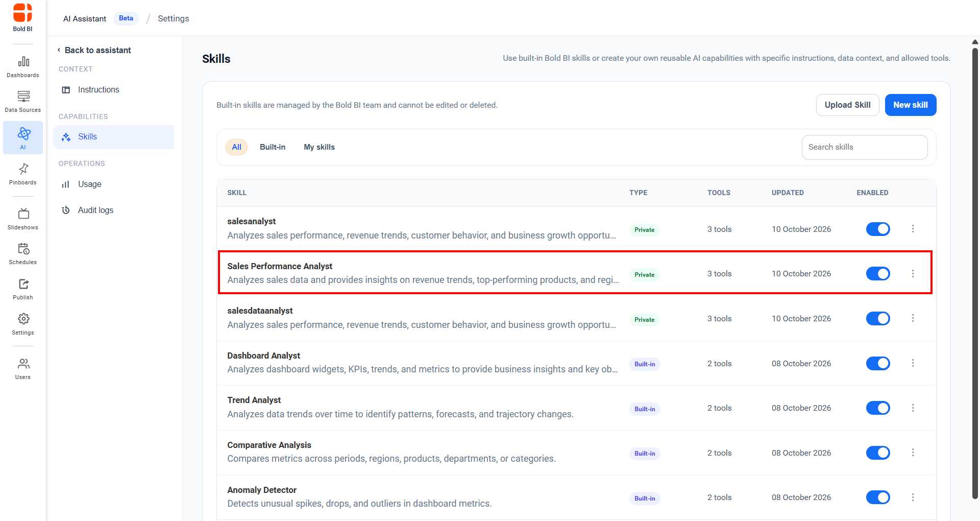
Task: Click AI Assistant breadcrumb
Action: 85,19
